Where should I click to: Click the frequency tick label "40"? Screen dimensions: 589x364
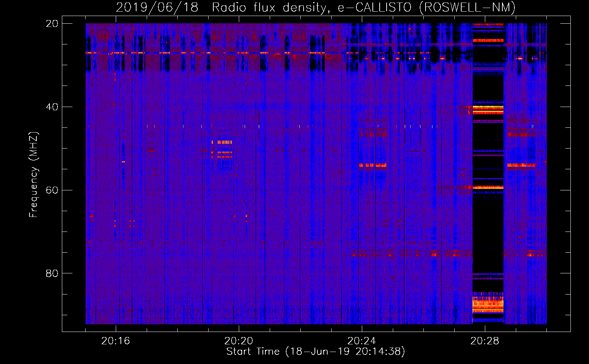(x=52, y=107)
